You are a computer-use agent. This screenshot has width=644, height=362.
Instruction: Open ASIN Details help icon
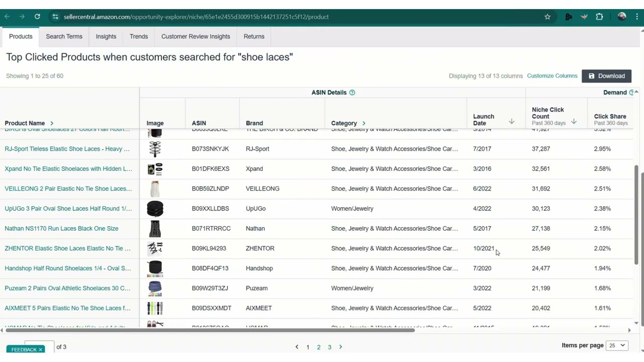[352, 93]
